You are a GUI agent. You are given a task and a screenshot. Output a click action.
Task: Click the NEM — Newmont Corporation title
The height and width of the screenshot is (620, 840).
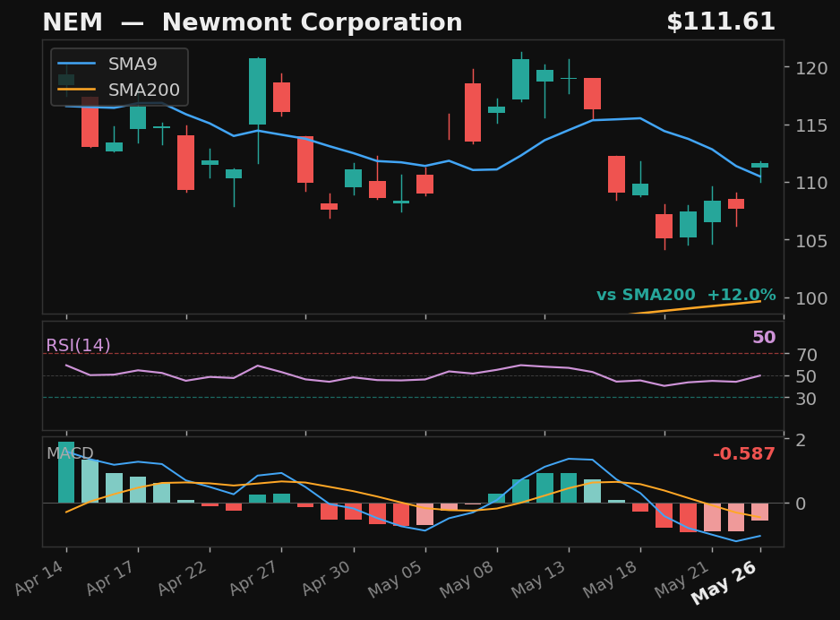pyautogui.click(x=253, y=22)
